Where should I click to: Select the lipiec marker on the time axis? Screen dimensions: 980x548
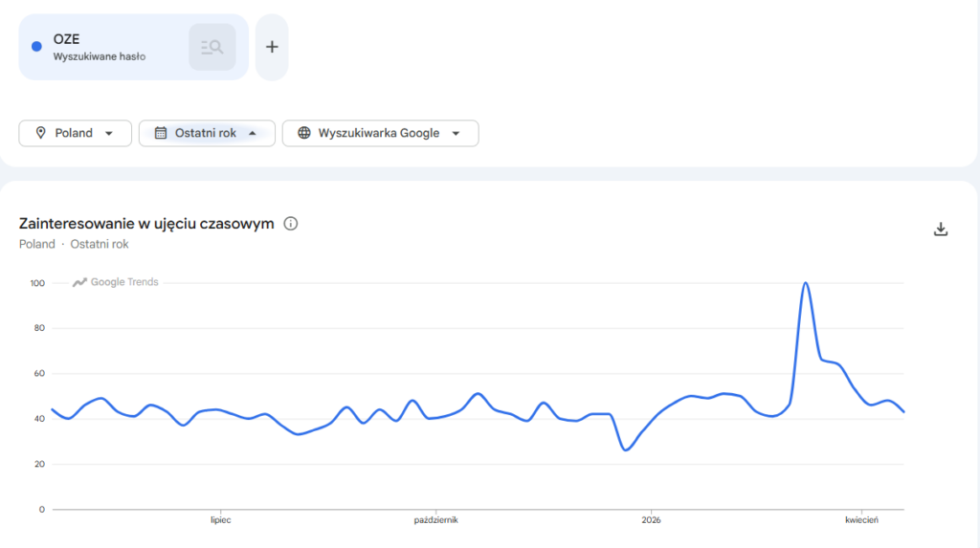point(221,520)
